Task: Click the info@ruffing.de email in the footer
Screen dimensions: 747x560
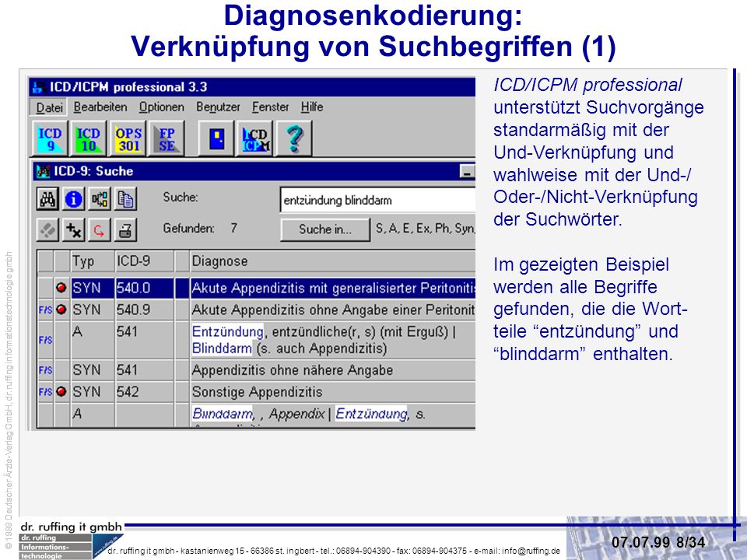Action: pyautogui.click(x=531, y=551)
